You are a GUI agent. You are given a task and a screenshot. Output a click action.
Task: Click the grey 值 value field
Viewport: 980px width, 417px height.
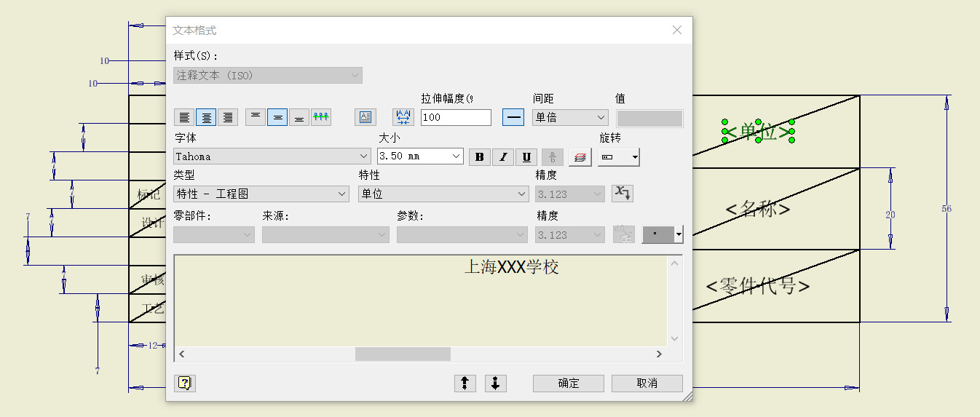(649, 118)
